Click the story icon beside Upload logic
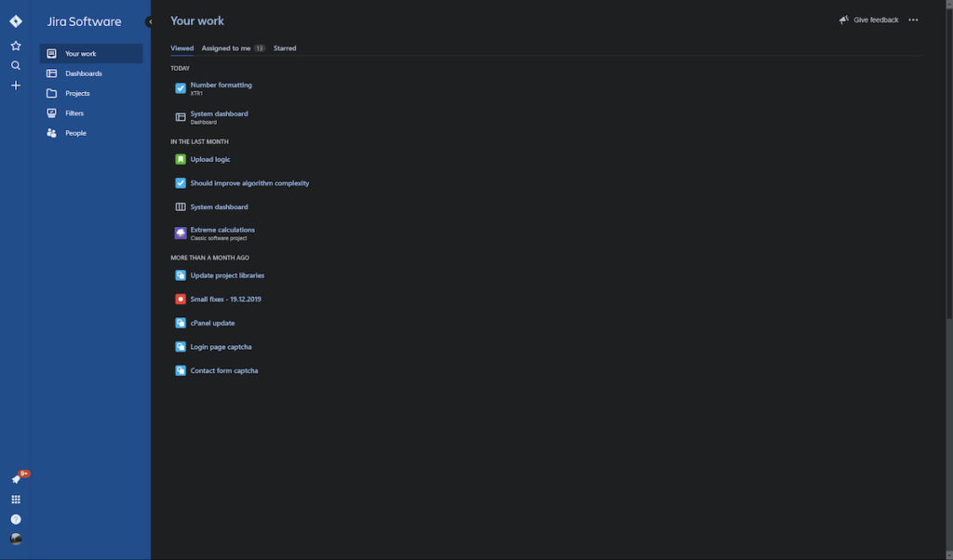 180,159
